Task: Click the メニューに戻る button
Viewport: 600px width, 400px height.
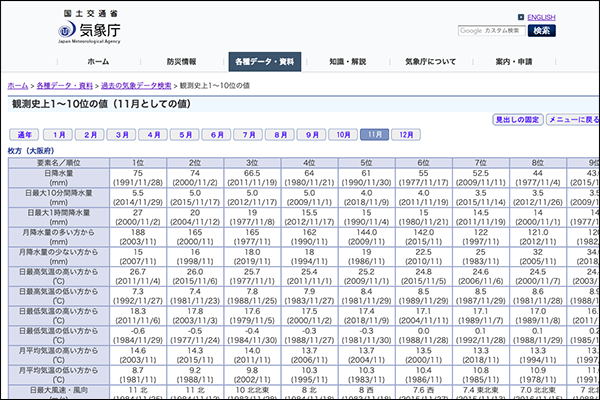Action: click(572, 119)
